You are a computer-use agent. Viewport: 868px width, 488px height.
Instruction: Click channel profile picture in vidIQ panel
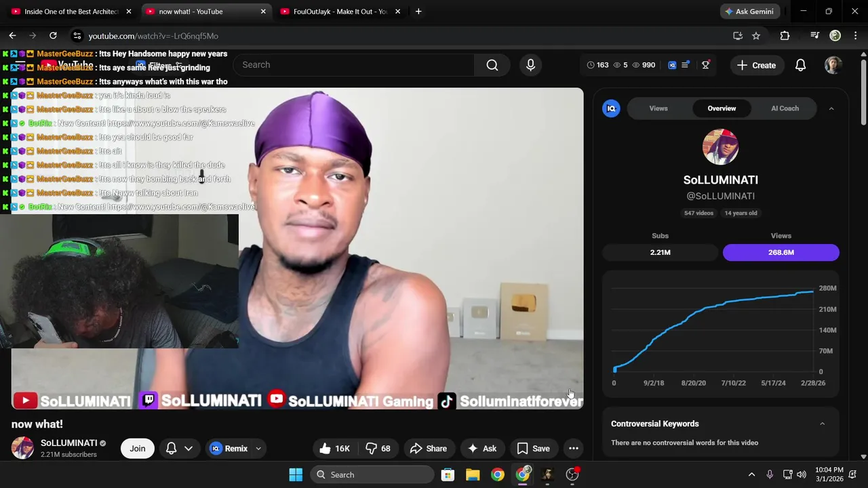(720, 146)
